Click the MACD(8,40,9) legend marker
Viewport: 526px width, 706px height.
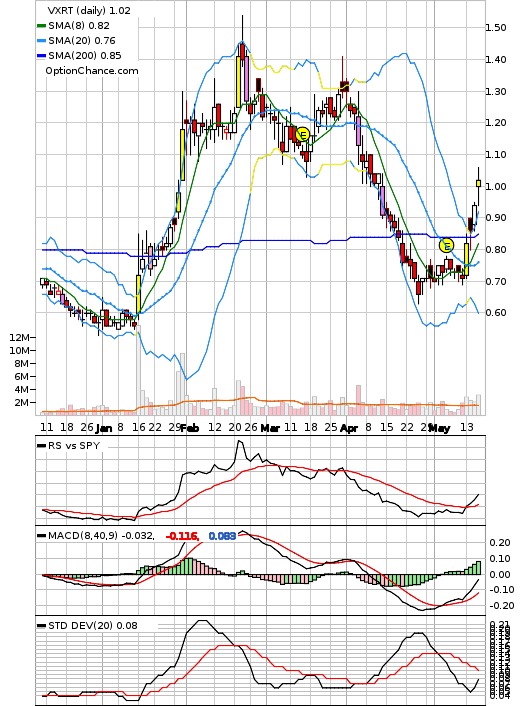41,536
